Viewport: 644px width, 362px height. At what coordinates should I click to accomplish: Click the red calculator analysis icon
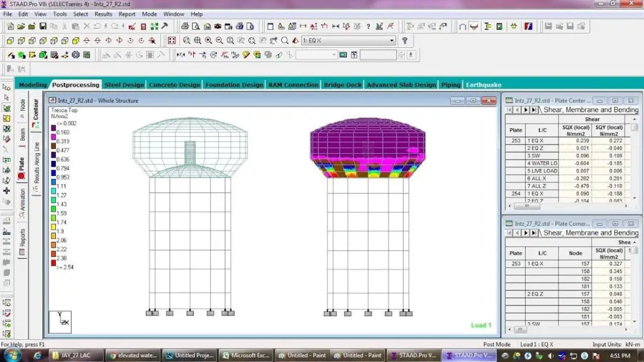coord(143,26)
